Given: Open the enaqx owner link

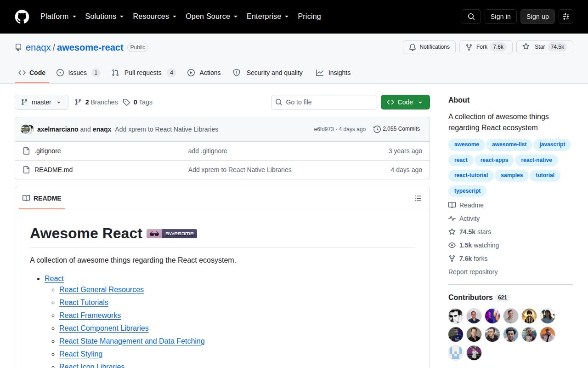Looking at the screenshot, I should [x=38, y=47].
